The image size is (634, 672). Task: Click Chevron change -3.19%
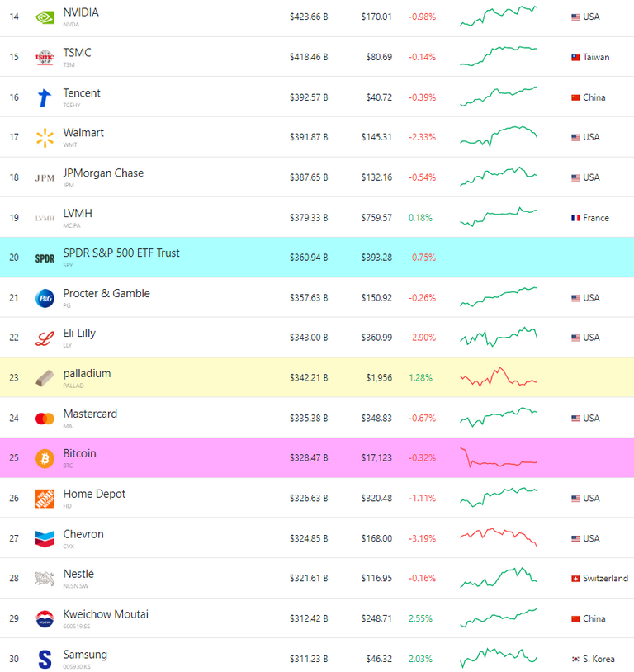(x=422, y=539)
